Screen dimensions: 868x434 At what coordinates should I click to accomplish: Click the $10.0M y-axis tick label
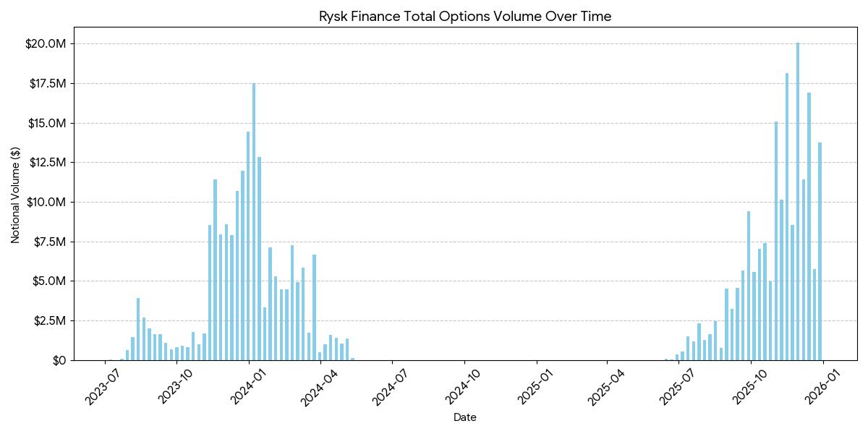pos(46,202)
